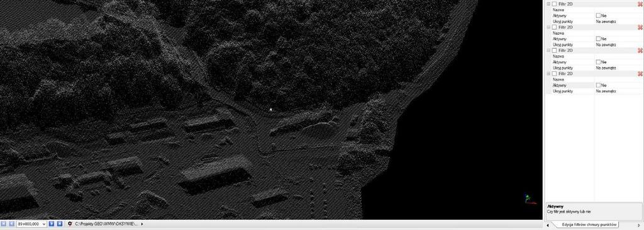Go to previous station with the back arrow icon
The image size is (644, 230).
point(11,224)
